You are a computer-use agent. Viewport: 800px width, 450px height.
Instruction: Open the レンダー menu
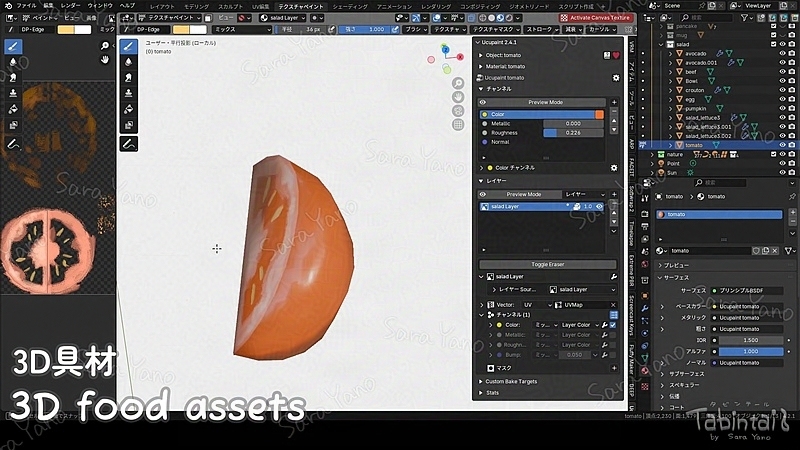point(70,6)
